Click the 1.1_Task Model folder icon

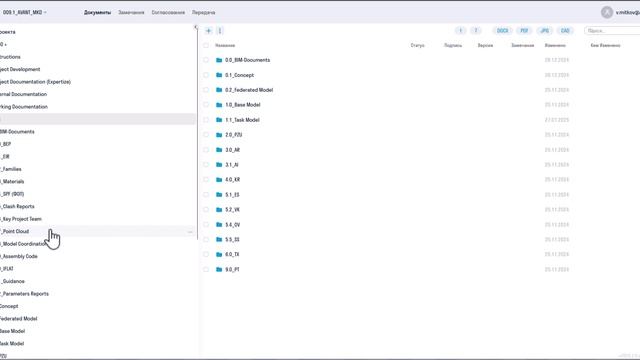[219, 120]
